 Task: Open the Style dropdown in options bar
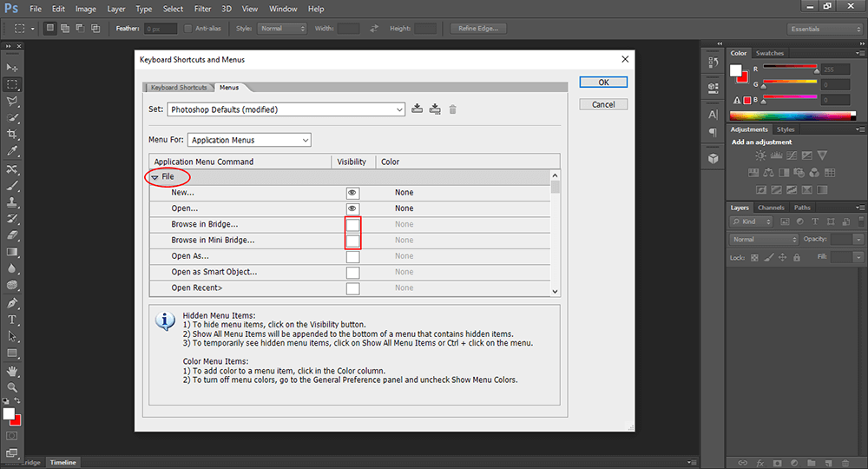click(x=282, y=29)
